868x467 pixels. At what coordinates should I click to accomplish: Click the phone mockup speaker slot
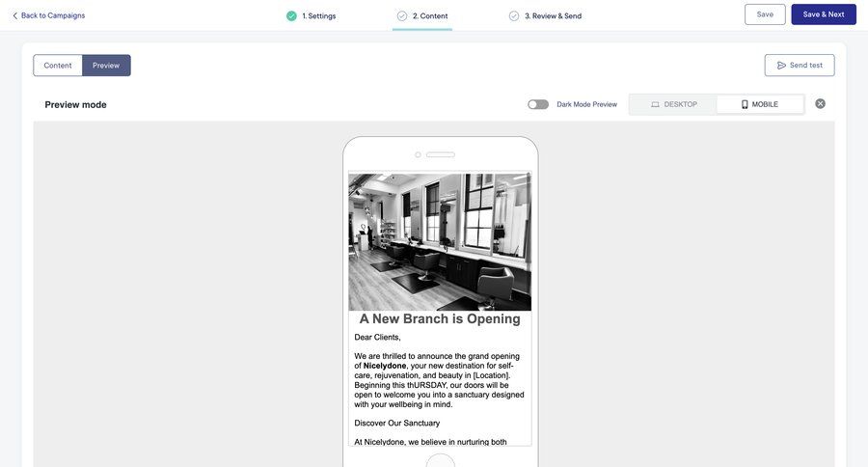point(441,154)
